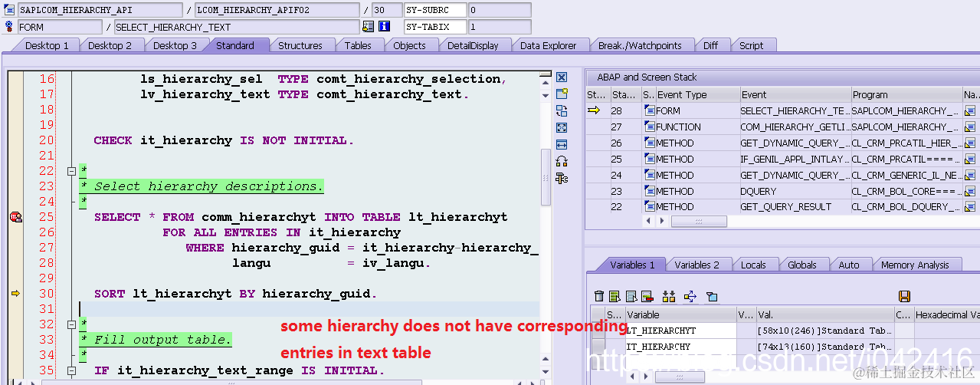980x385 pixels.
Task: Close the tool via the X icon beside the editor
Action: pos(562,77)
